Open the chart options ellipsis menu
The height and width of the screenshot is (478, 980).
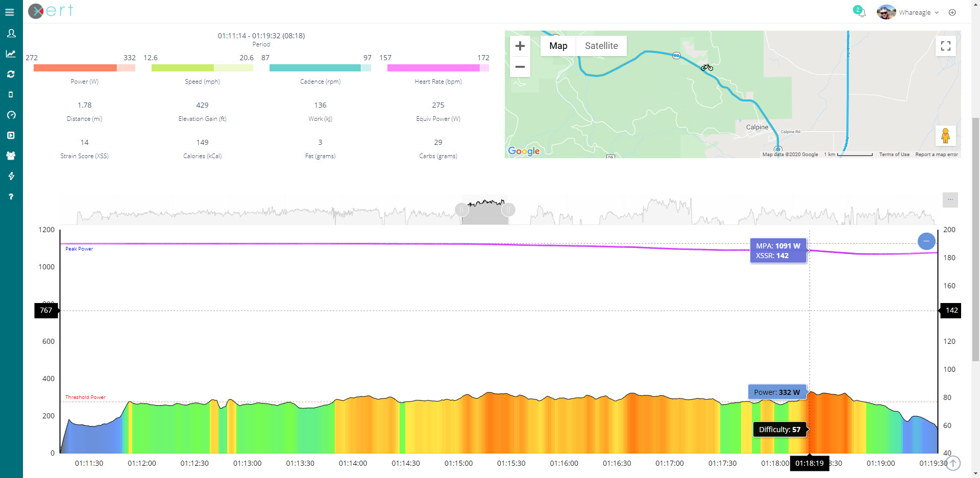[950, 200]
